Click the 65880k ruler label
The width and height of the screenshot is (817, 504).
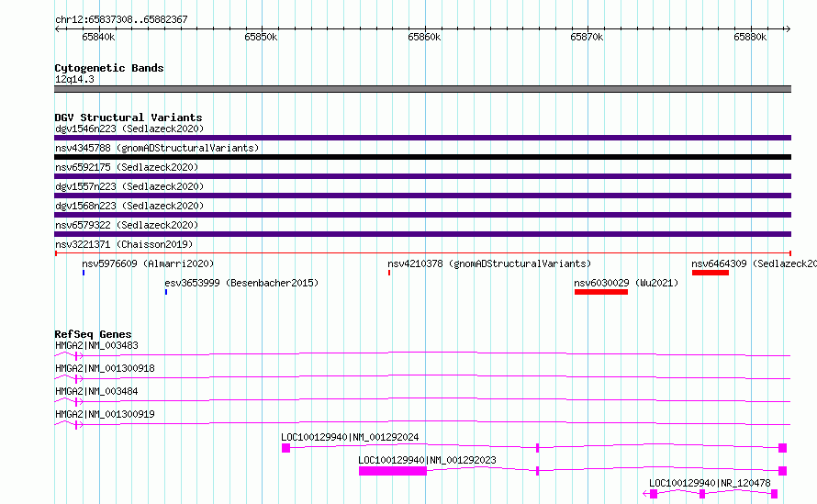[x=750, y=37]
